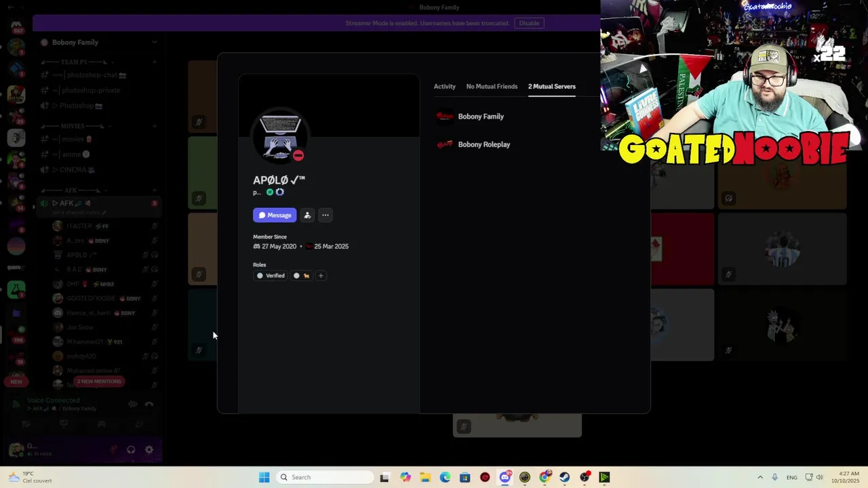868x488 pixels.
Task: Open Steam from taskbar
Action: (x=564, y=477)
